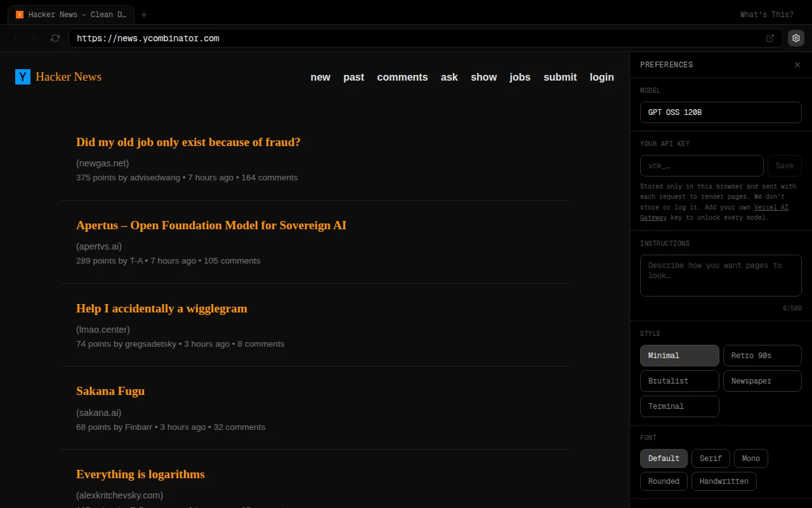The height and width of the screenshot is (508, 812).
Task: Click the Hacker News Y logo icon
Action: pyautogui.click(x=23, y=77)
